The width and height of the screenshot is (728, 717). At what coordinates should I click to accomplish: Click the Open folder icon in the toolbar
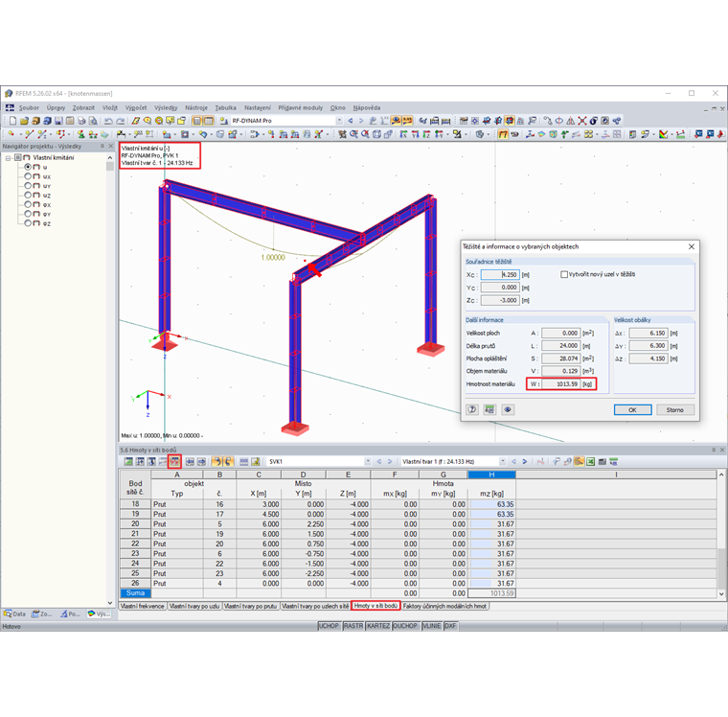tap(24, 121)
